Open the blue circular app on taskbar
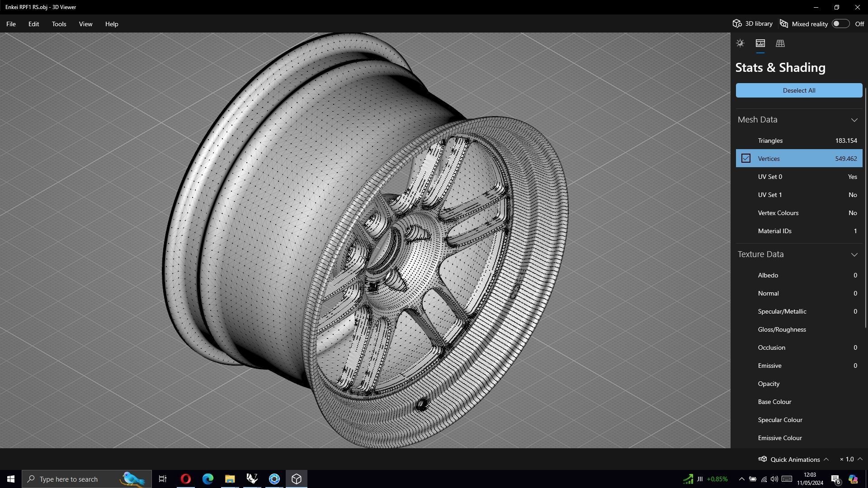Image resolution: width=868 pixels, height=488 pixels. [x=274, y=479]
